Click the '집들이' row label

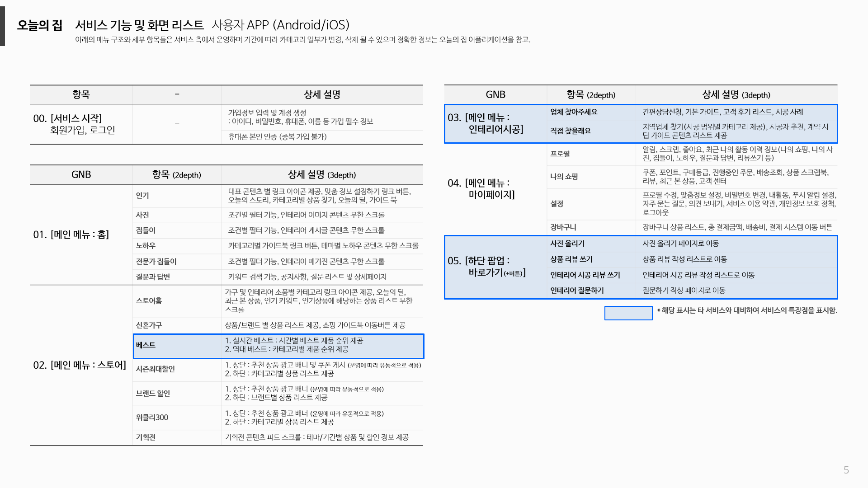146,230
